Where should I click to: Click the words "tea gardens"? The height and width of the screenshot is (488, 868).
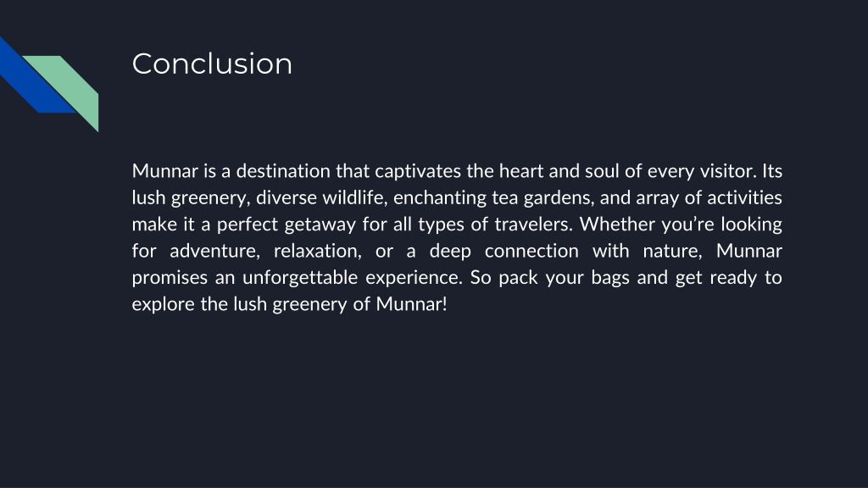point(542,197)
